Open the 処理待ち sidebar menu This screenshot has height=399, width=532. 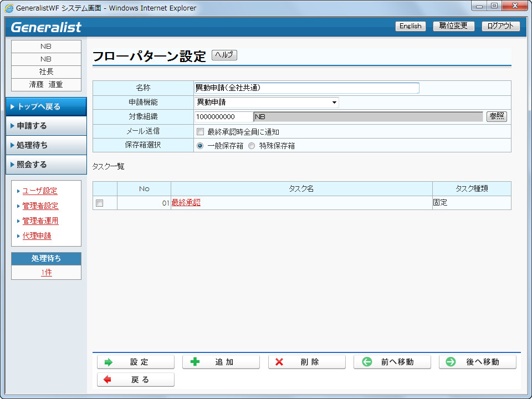(x=46, y=145)
